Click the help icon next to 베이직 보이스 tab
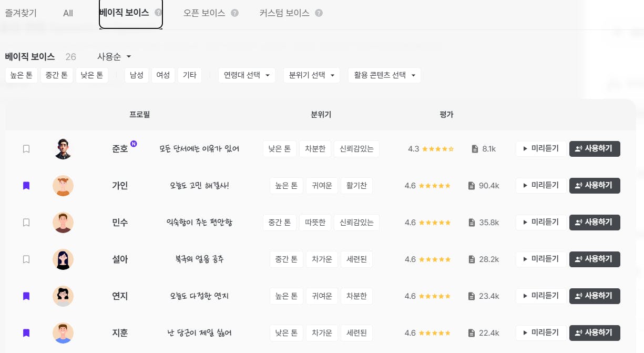Image resolution: width=644 pixels, height=353 pixels. point(158,13)
